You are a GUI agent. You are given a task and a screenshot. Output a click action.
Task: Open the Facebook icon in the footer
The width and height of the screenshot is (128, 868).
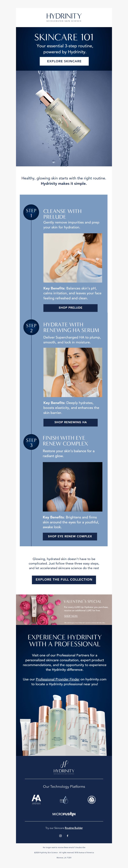(x=68, y=836)
